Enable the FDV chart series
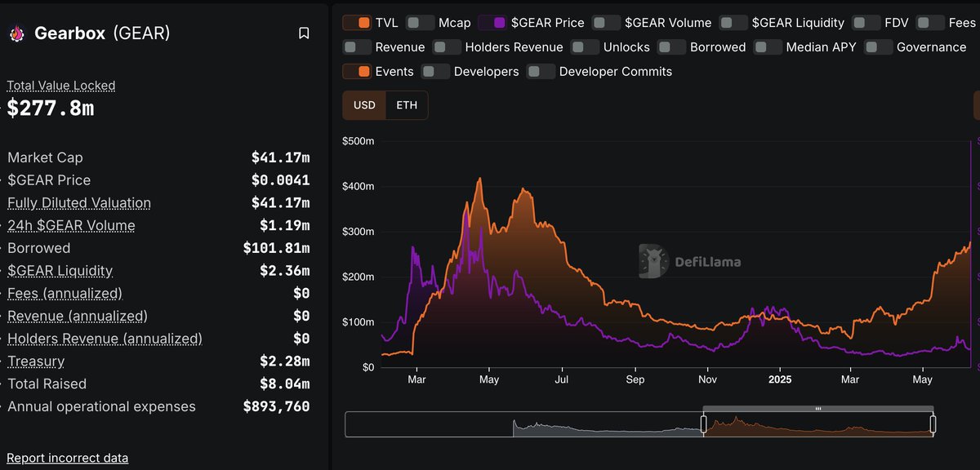Screen dimensions: 980x470 coord(866,23)
